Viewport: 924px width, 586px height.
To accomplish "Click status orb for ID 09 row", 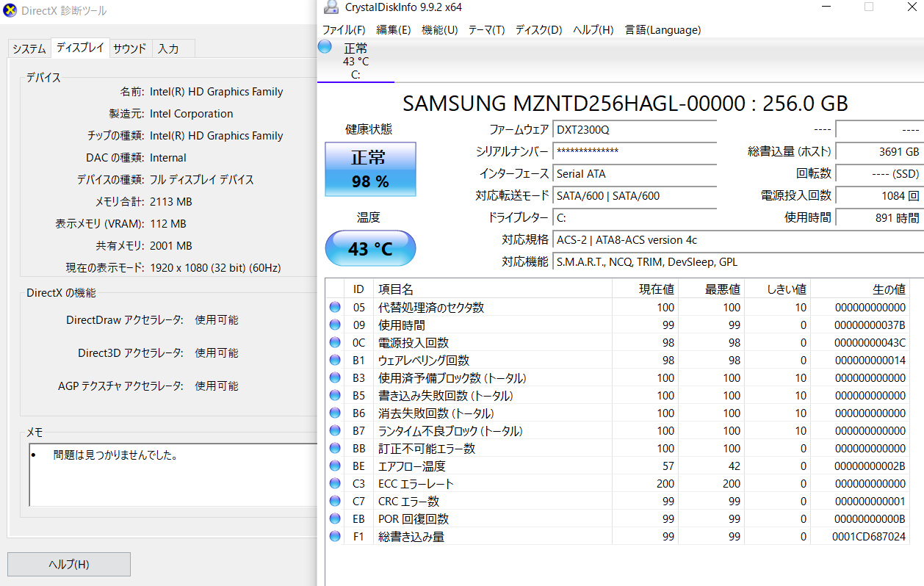I will tap(335, 325).
